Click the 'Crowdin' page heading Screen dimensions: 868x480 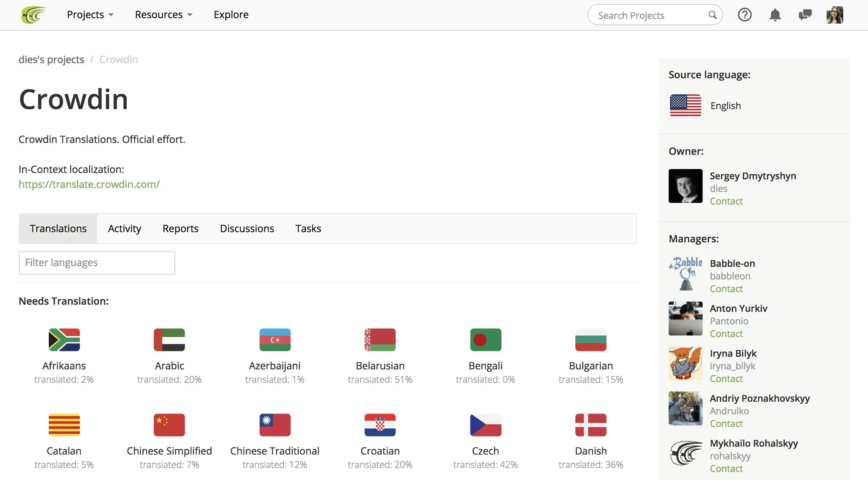click(x=73, y=99)
